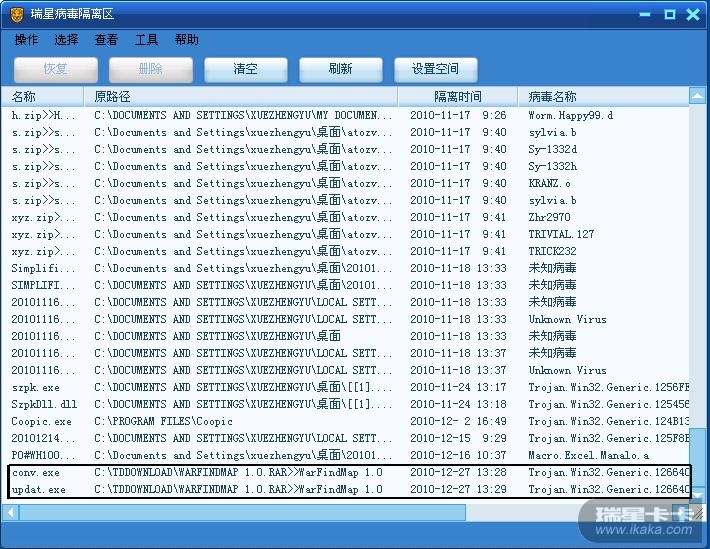Sort list by 名称 column header
710x549 pixels.
point(43,96)
